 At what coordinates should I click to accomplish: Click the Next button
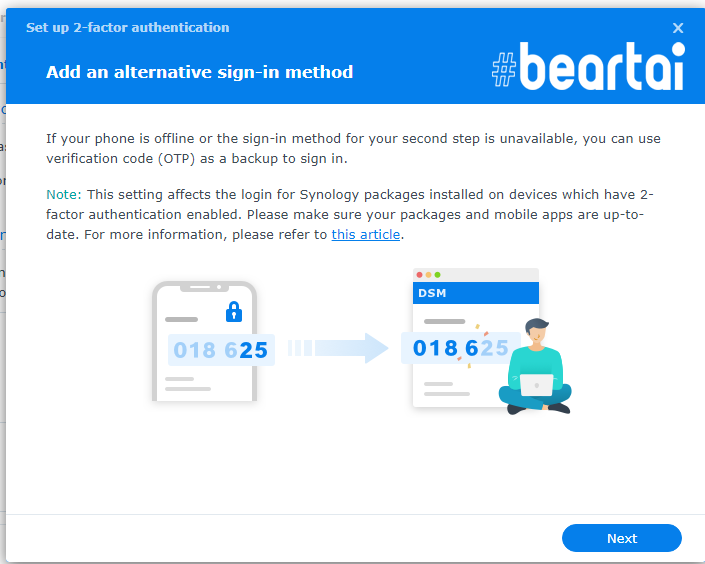[x=621, y=538]
